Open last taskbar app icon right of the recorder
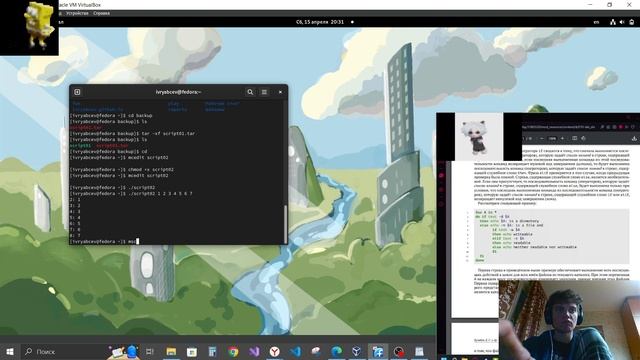 (x=419, y=351)
